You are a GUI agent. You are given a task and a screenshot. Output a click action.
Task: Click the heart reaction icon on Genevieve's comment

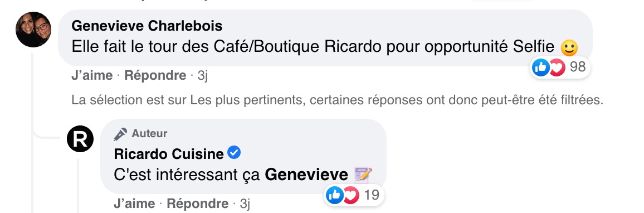click(557, 67)
